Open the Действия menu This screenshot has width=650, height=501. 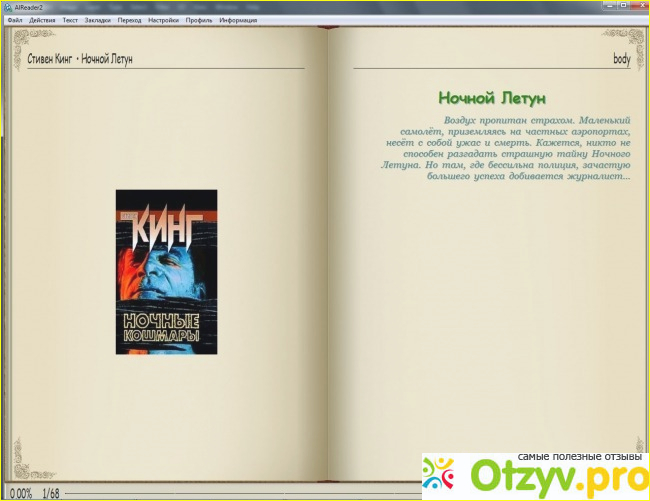coord(43,20)
